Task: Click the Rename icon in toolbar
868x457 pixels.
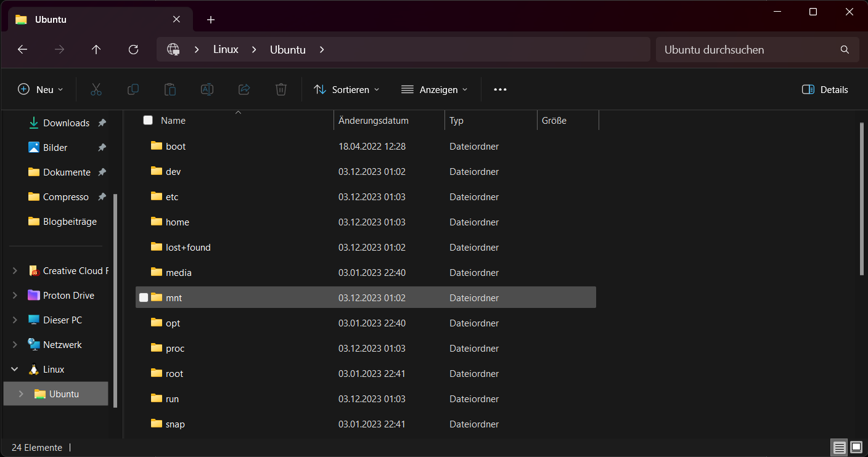Action: click(207, 89)
